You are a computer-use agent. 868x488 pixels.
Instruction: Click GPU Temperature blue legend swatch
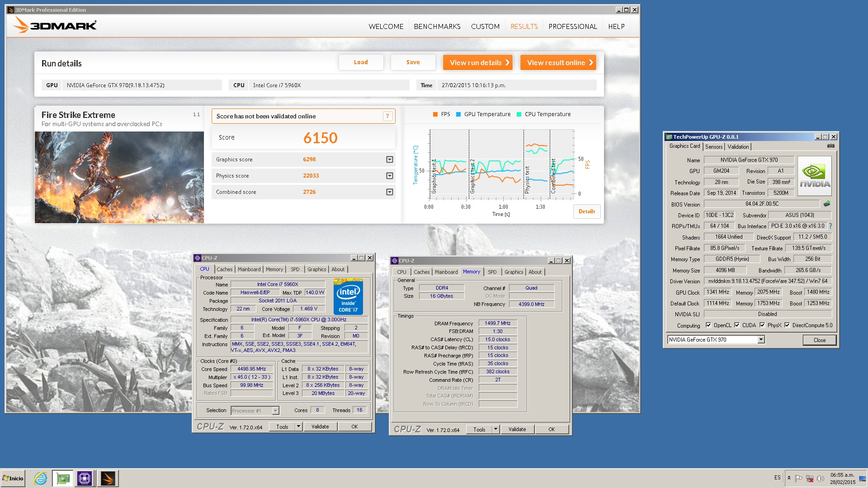click(458, 114)
